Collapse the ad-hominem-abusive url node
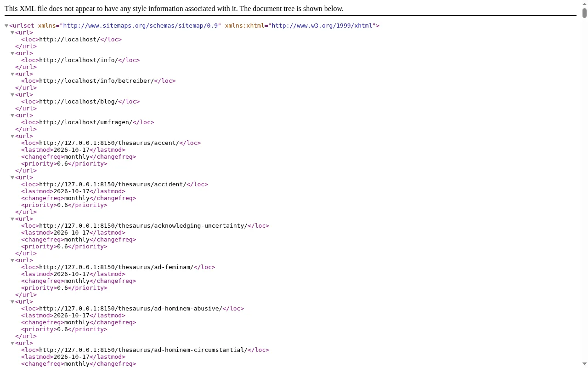 12,302
